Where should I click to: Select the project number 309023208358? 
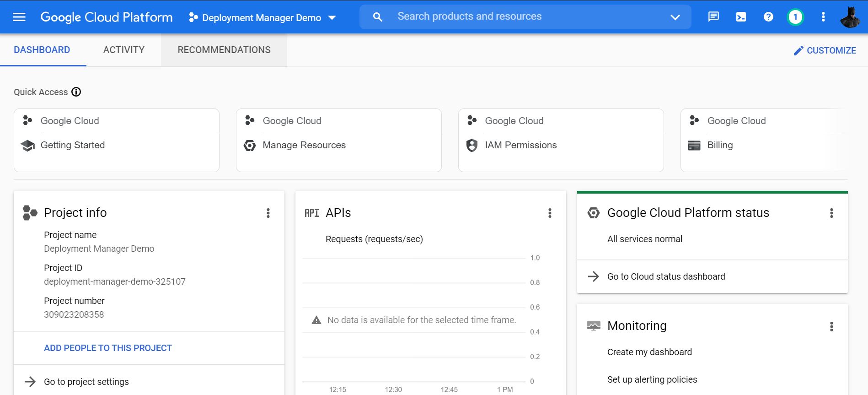point(74,314)
